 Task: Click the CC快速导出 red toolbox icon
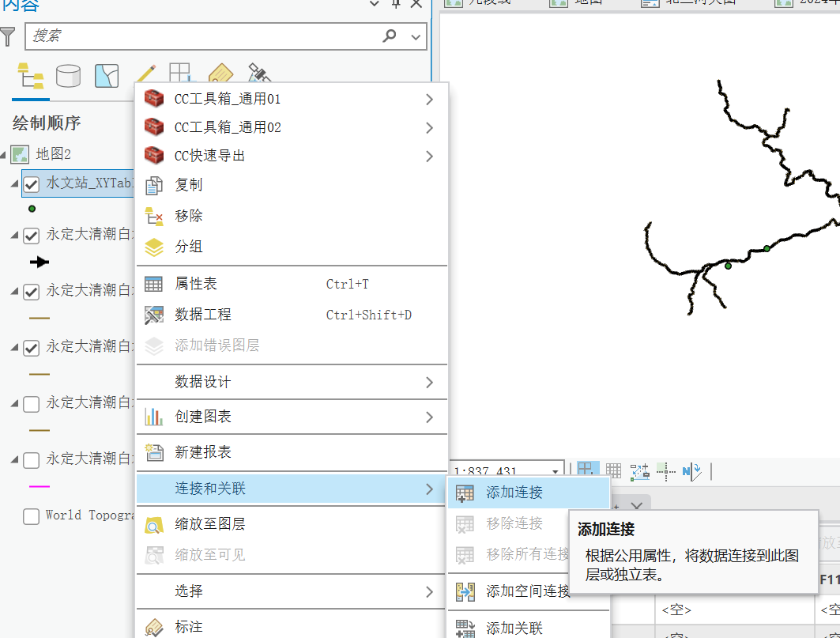click(x=154, y=156)
